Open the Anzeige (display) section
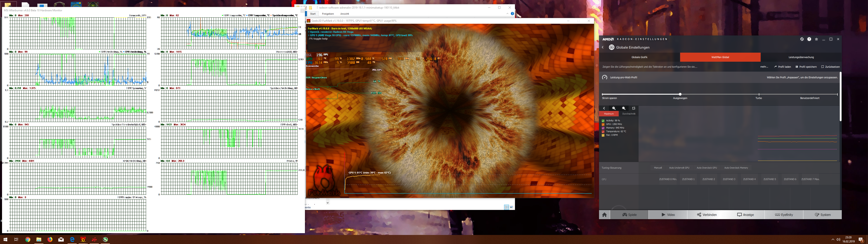This screenshot has width=868, height=244. click(745, 215)
